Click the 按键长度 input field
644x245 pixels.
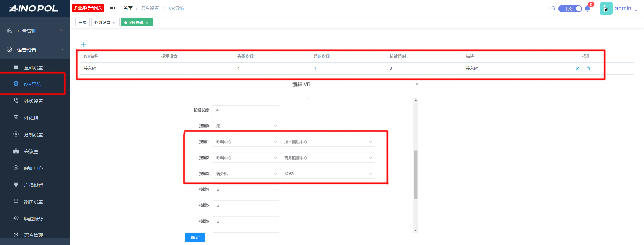246,110
